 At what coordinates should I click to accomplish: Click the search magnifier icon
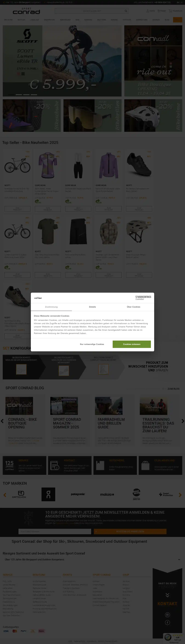coord(126,11)
